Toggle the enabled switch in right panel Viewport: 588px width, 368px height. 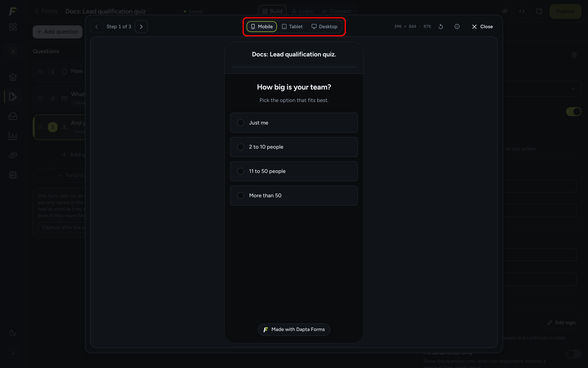click(574, 112)
